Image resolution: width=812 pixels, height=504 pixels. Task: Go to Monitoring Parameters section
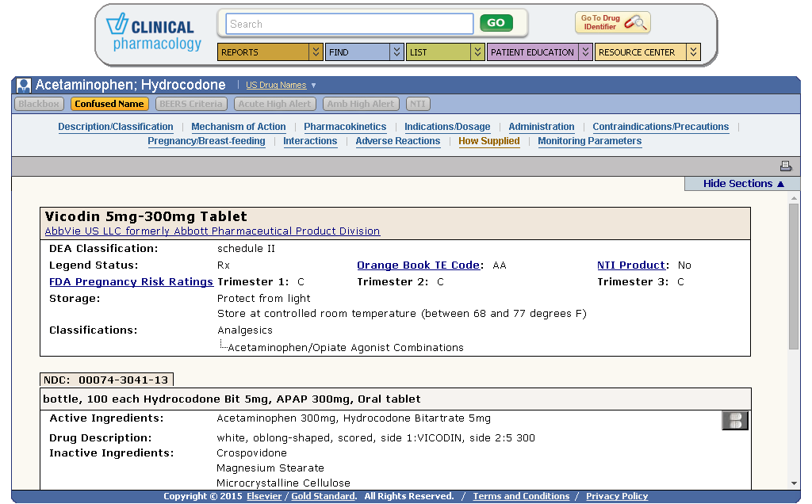(589, 141)
